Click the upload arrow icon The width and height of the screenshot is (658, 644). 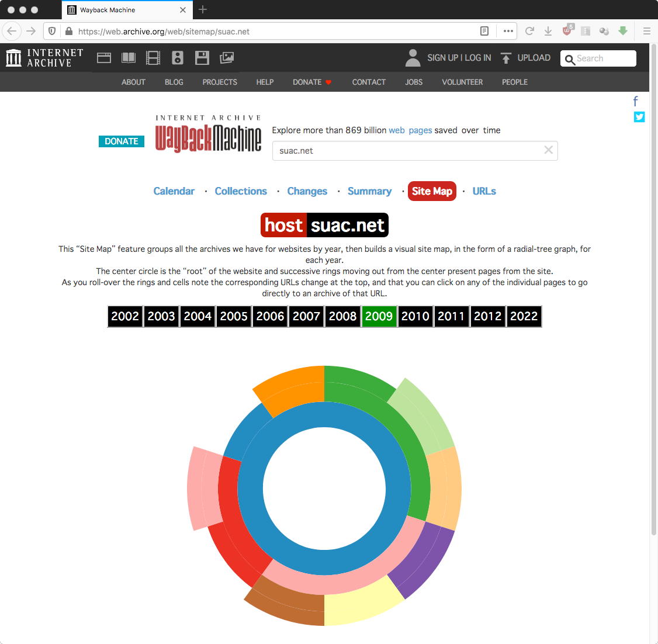pos(506,58)
